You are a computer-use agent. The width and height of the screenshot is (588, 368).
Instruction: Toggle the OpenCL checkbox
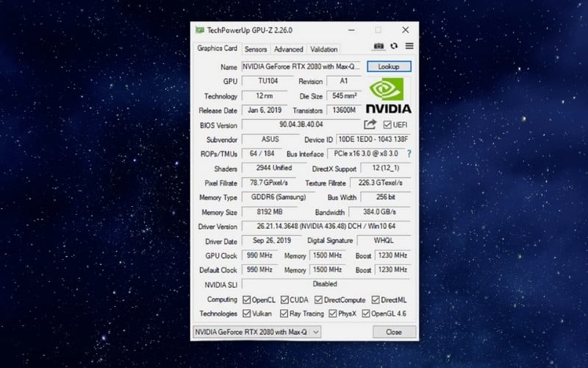pyautogui.click(x=246, y=300)
